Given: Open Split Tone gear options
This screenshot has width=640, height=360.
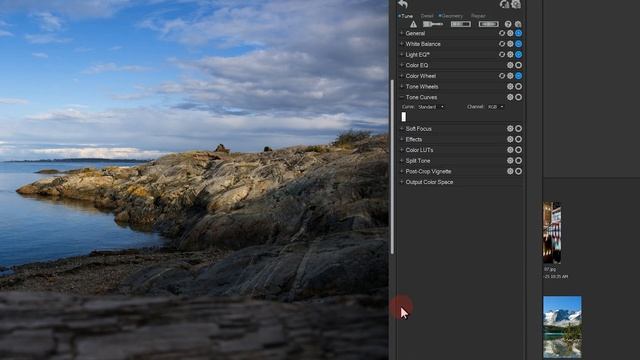Looking at the screenshot, I should 510,161.
